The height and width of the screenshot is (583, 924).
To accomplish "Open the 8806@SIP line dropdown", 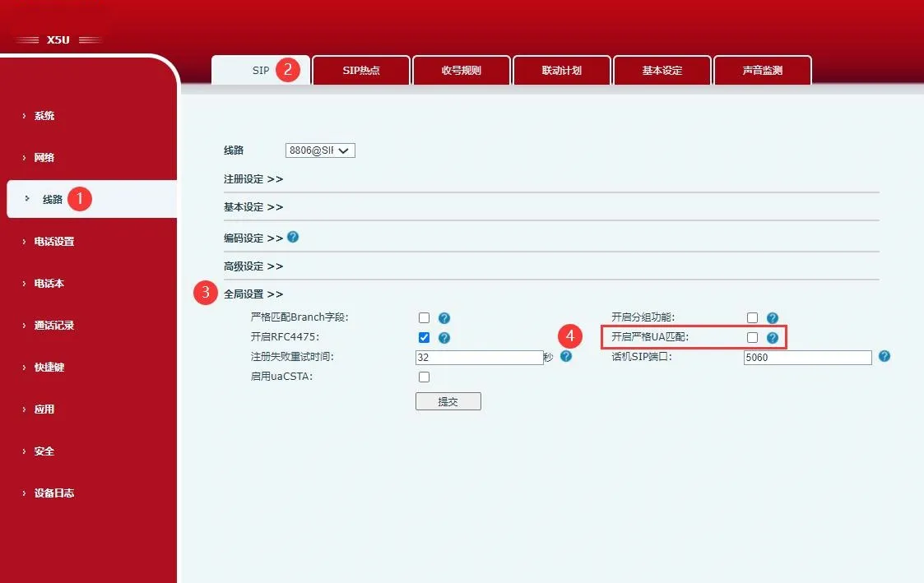I will click(320, 150).
